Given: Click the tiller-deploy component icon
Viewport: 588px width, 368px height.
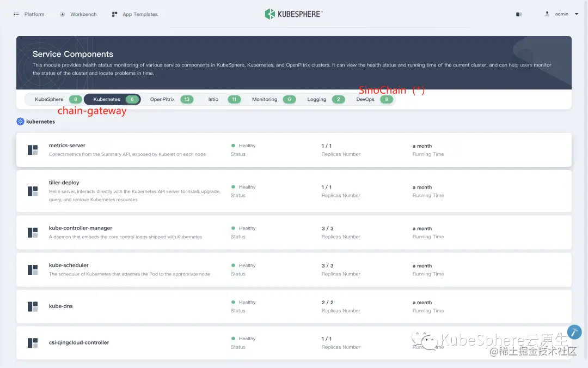Looking at the screenshot, I should pos(33,191).
